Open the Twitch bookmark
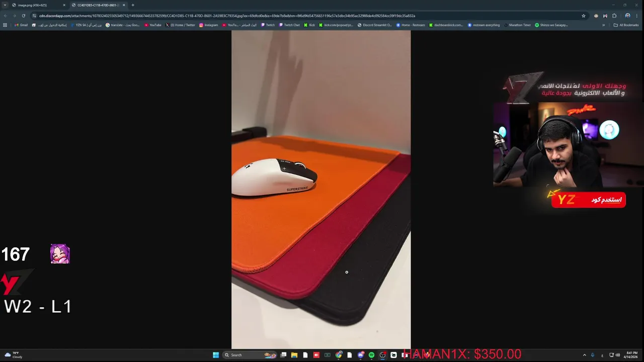This screenshot has height=362, width=644. tap(268, 25)
